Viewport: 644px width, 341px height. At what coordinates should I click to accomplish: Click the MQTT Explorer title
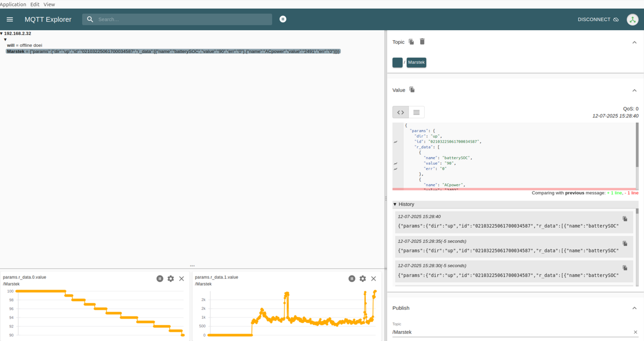(x=48, y=20)
